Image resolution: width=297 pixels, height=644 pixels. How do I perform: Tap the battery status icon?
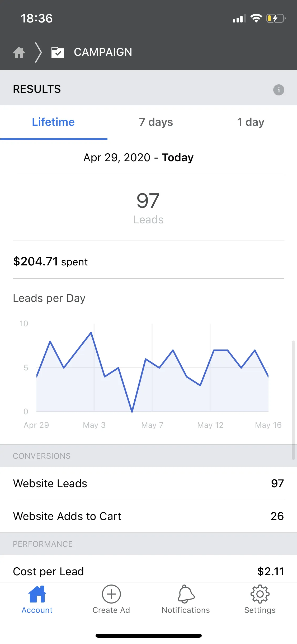[x=276, y=18]
